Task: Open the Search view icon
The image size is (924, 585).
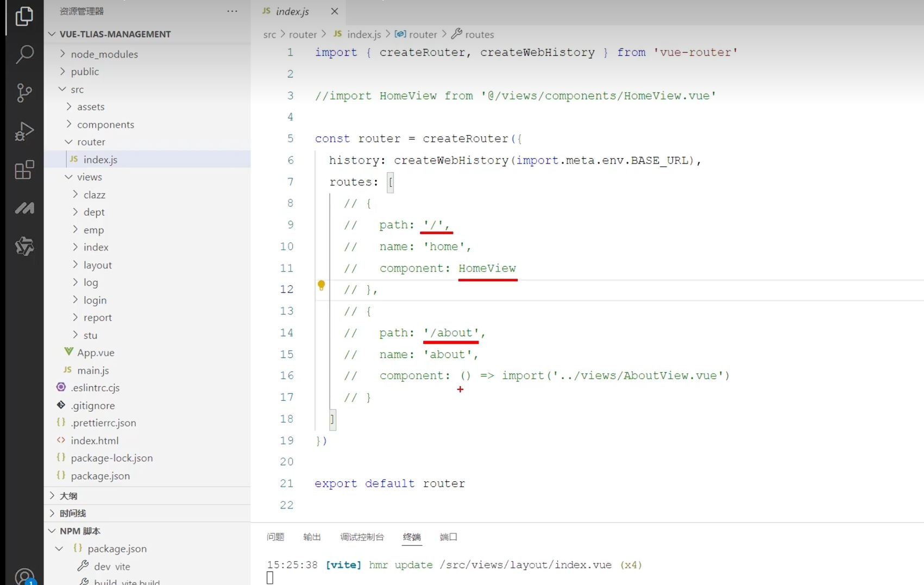Action: click(x=24, y=54)
